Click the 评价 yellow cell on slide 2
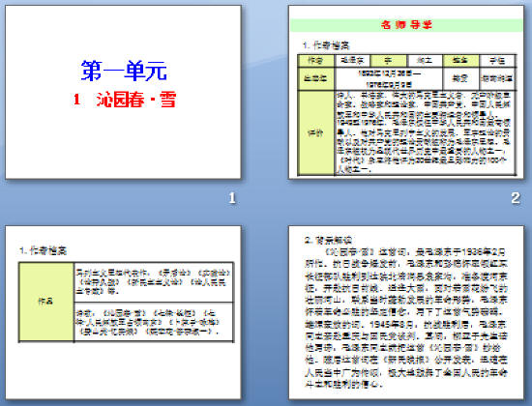Viewport: 532px width, 406px height. [x=315, y=133]
